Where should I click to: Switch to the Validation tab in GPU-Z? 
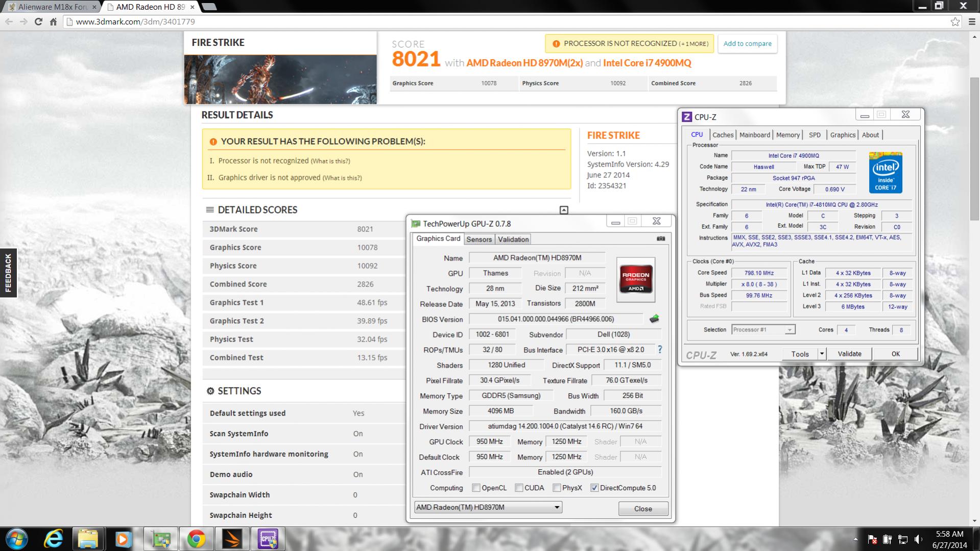click(513, 239)
